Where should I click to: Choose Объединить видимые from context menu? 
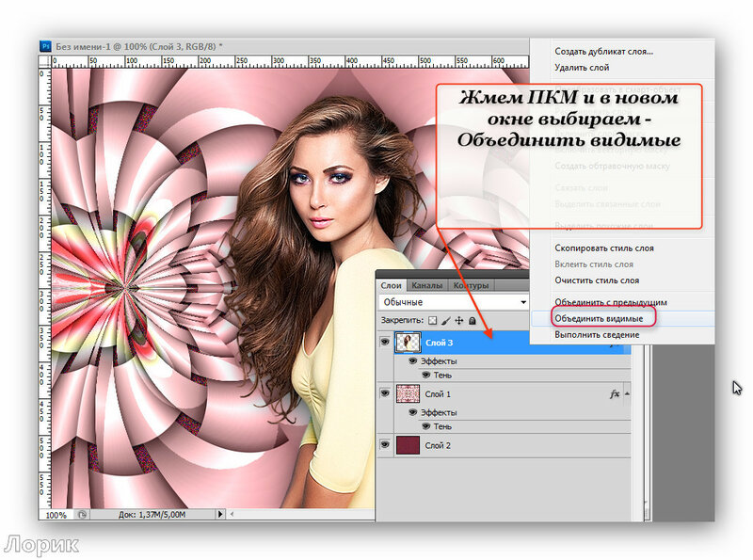tap(598, 318)
